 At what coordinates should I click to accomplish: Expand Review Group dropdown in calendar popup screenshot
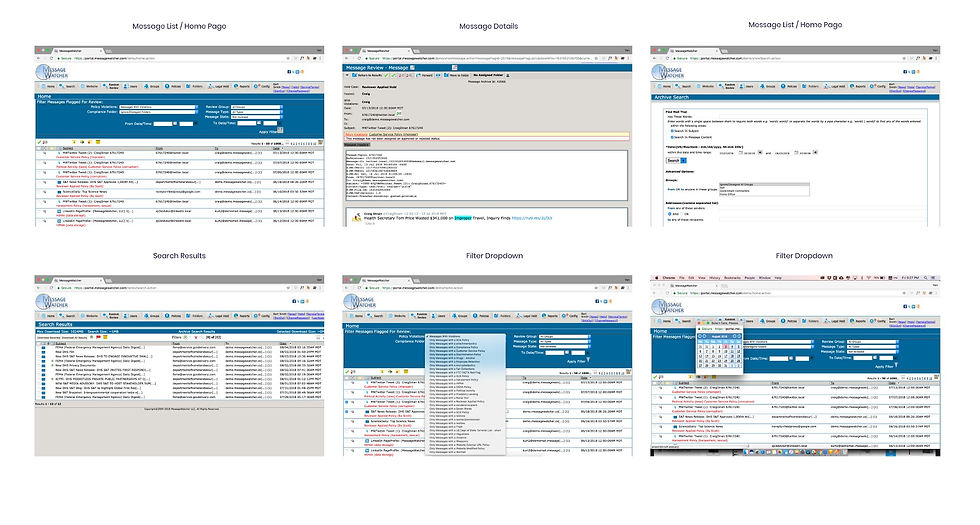[872, 342]
